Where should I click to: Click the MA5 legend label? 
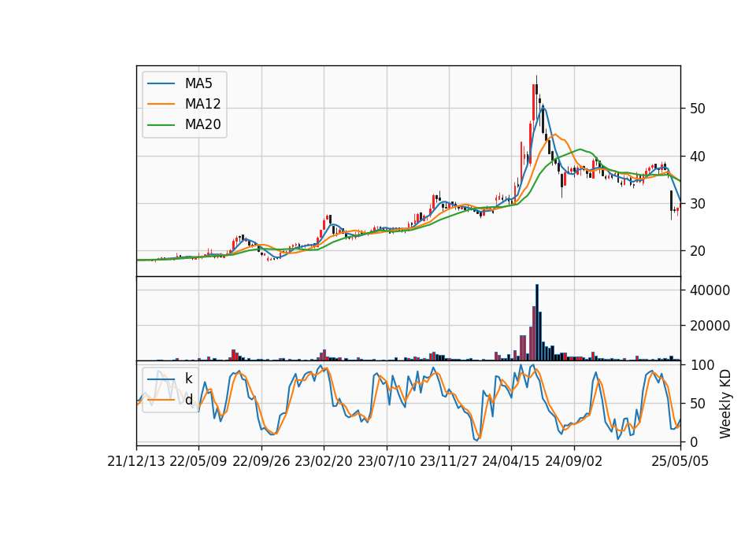point(198,83)
